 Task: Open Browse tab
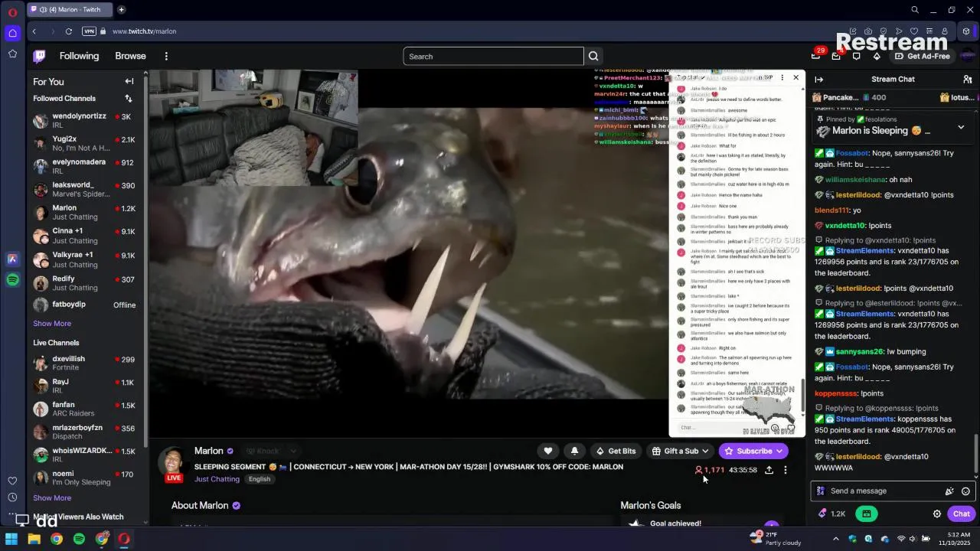click(130, 56)
